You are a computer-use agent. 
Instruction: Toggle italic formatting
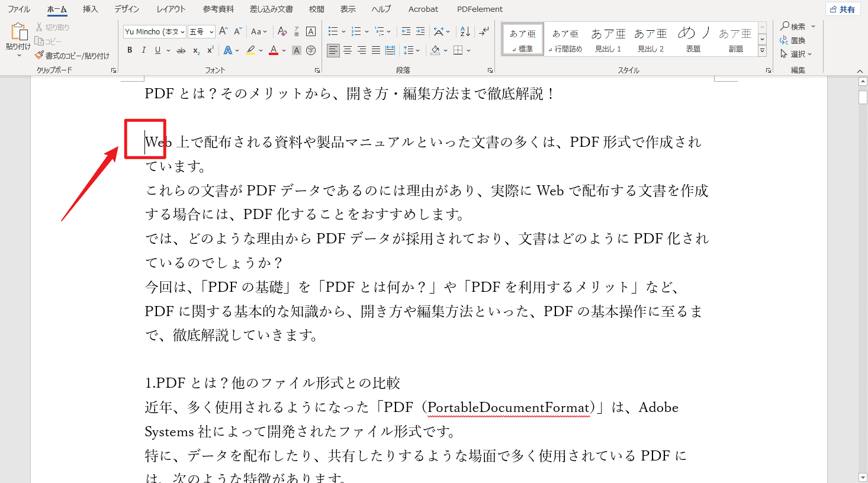tap(143, 50)
